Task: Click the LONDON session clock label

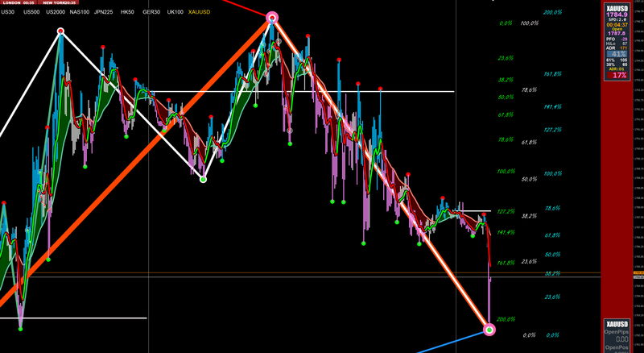Action: point(17,2)
